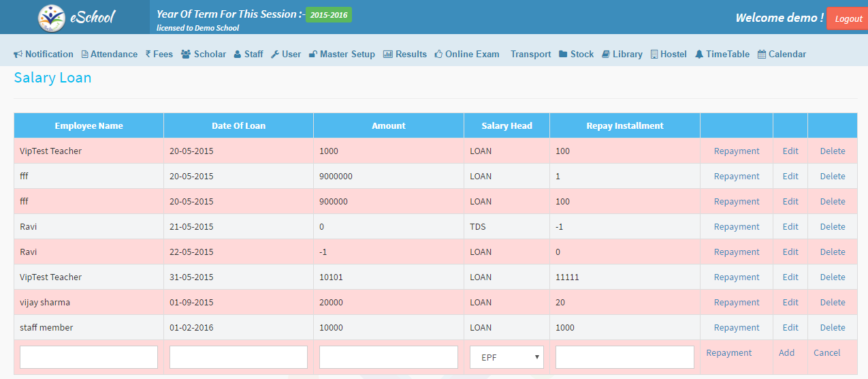The width and height of the screenshot is (868, 379).
Task: Edit VipTest Teacher loan of 1000
Action: pos(790,151)
